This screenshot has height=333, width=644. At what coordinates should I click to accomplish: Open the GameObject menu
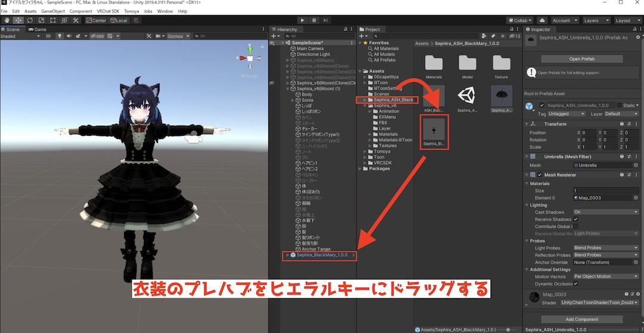coord(54,11)
